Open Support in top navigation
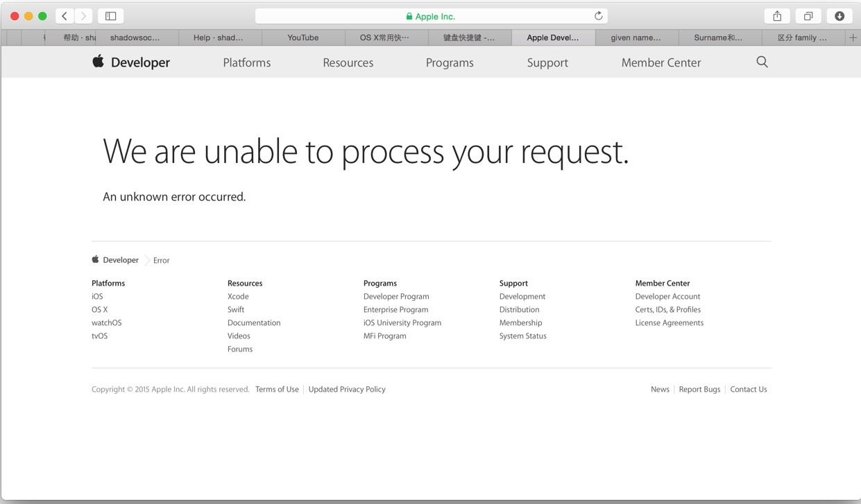861x504 pixels. (x=547, y=62)
